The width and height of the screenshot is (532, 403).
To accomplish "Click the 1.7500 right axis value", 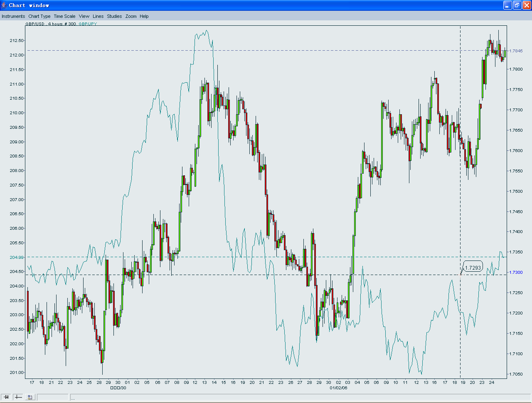I will click(516, 192).
